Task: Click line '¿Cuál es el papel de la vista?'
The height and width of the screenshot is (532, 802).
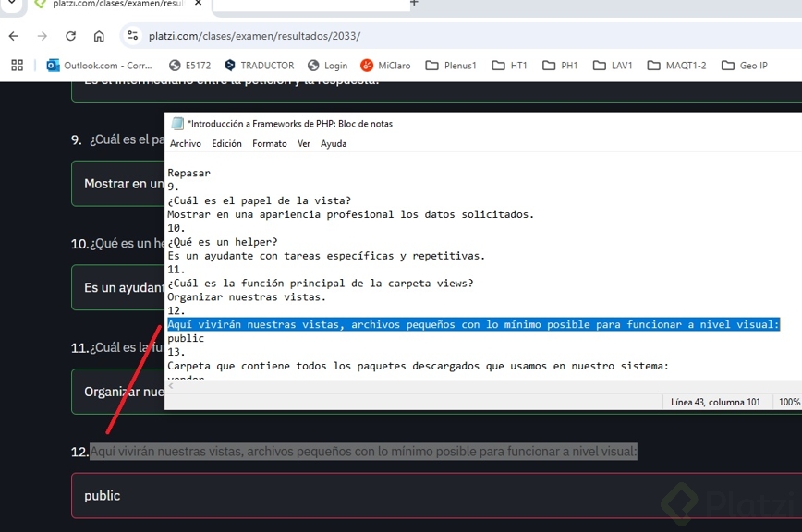Action: point(260,200)
